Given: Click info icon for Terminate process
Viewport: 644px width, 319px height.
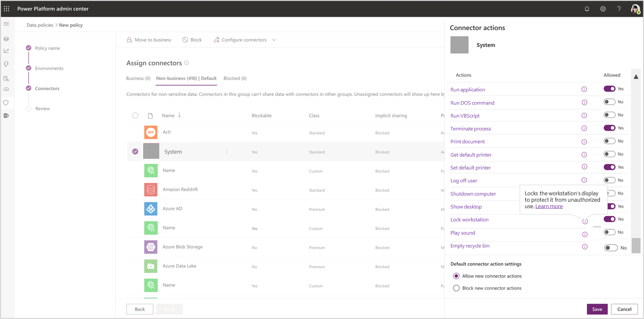Looking at the screenshot, I should point(584,128).
